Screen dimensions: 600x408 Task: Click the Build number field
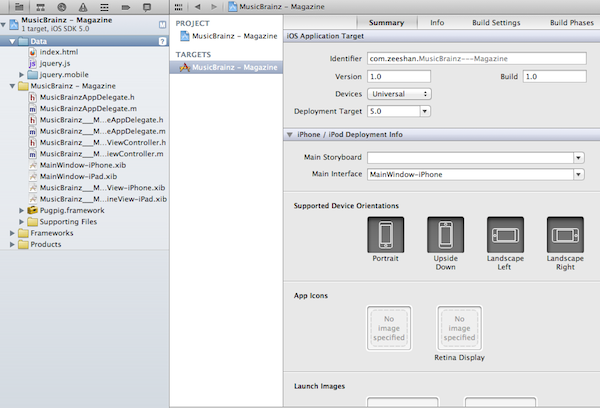pos(554,77)
